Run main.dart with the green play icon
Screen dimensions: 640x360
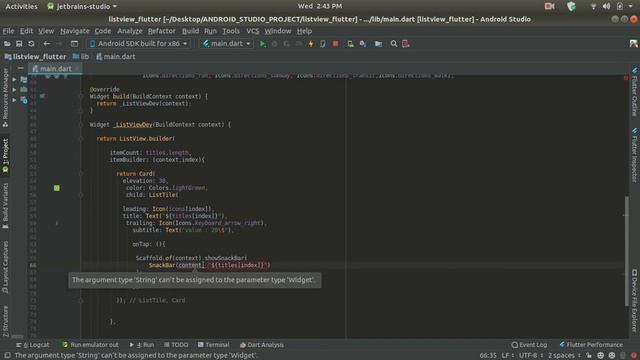coord(263,44)
